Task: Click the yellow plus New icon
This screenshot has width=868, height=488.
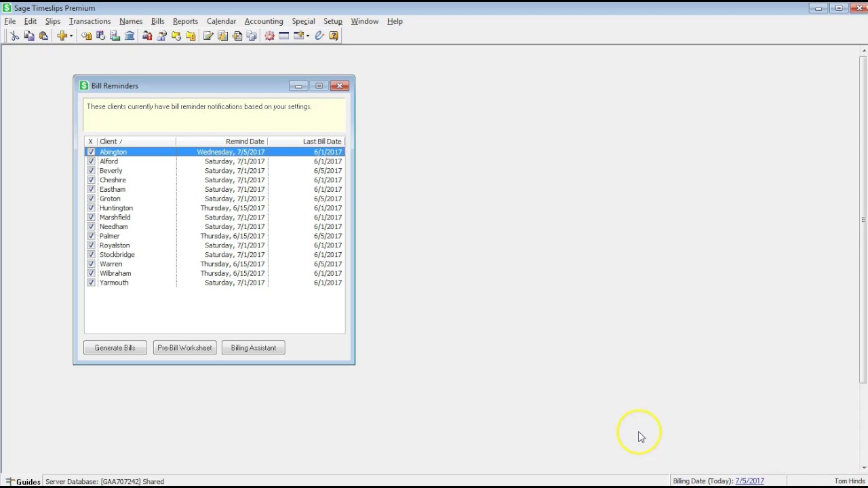Action: pyautogui.click(x=62, y=36)
